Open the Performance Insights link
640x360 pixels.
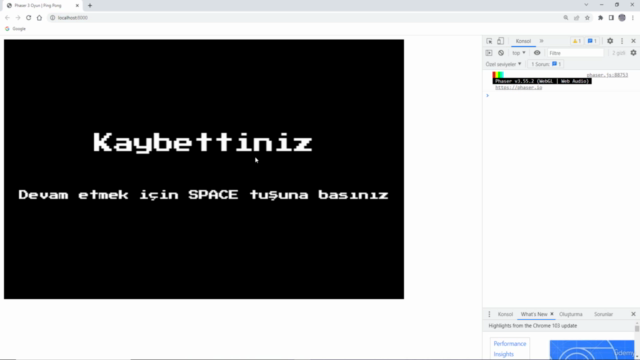pos(510,349)
